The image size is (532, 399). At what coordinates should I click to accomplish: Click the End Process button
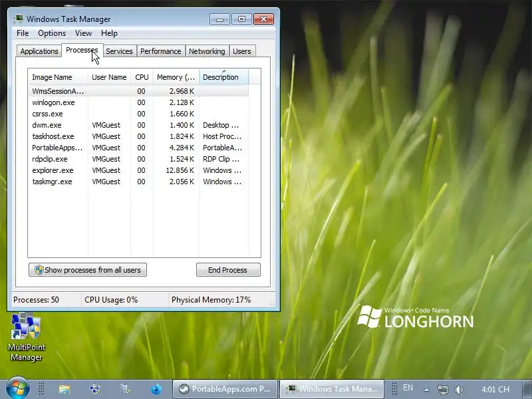[x=228, y=270]
